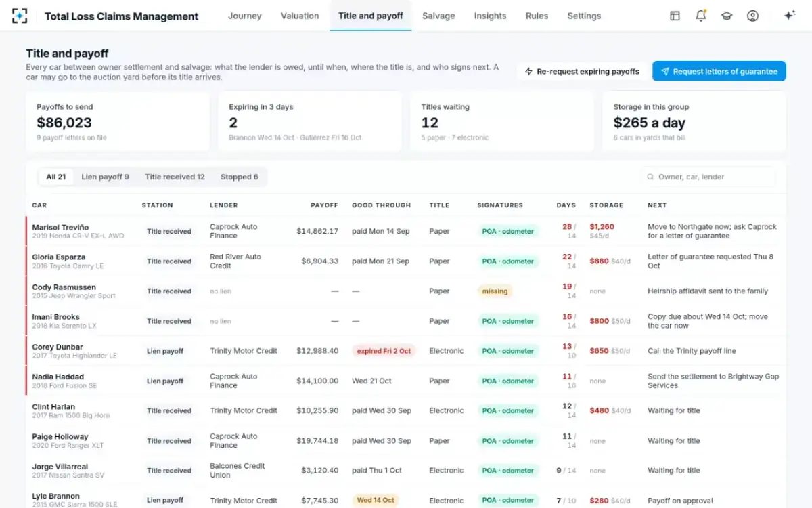Screen dimensions: 812x508
Task: Open the Marisol Treviño row
Action: [x=406, y=231]
